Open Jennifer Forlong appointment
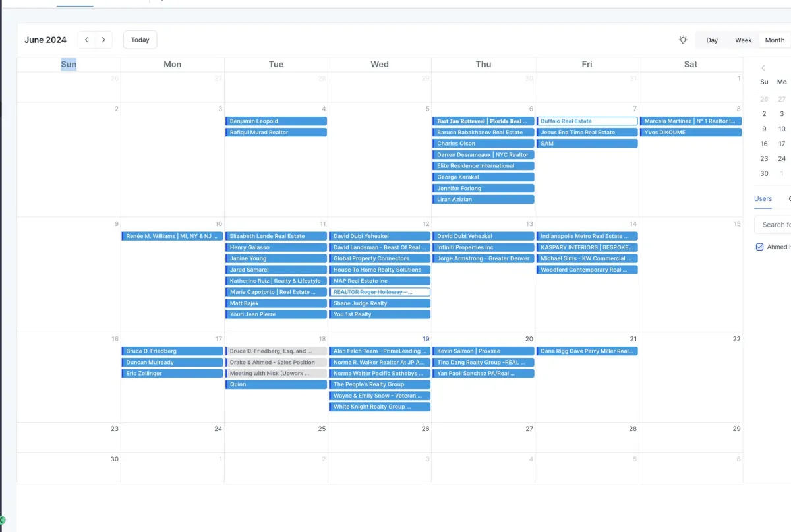 [x=483, y=189]
